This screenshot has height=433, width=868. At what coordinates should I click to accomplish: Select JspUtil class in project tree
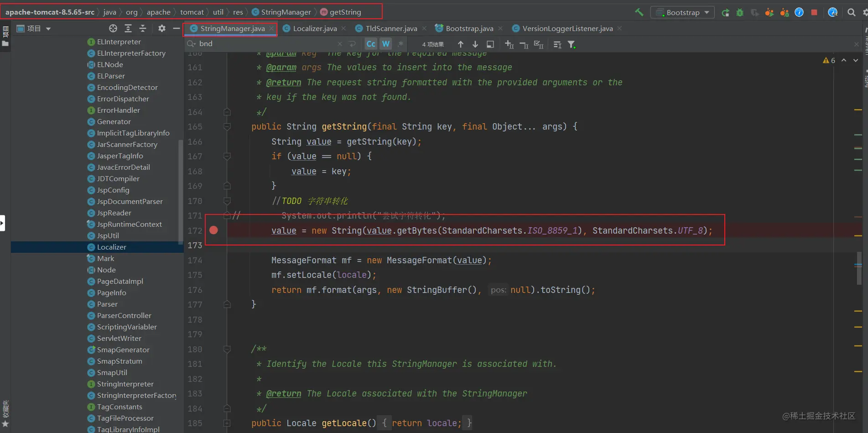click(x=108, y=235)
